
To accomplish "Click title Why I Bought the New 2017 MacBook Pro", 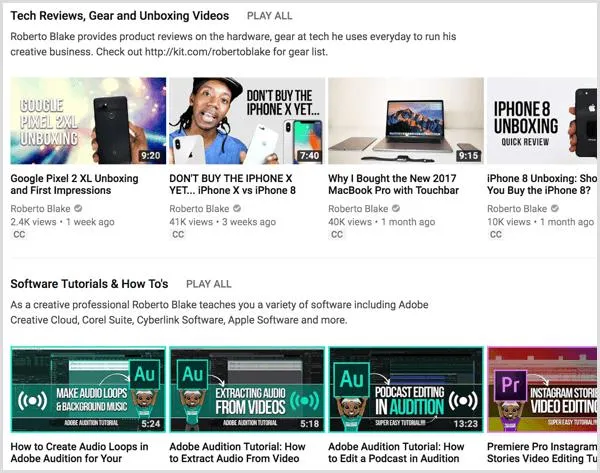I will click(x=393, y=184).
